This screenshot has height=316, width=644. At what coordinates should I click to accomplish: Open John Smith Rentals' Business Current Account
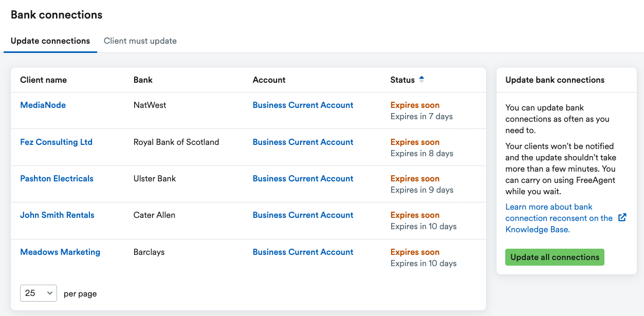tap(303, 215)
